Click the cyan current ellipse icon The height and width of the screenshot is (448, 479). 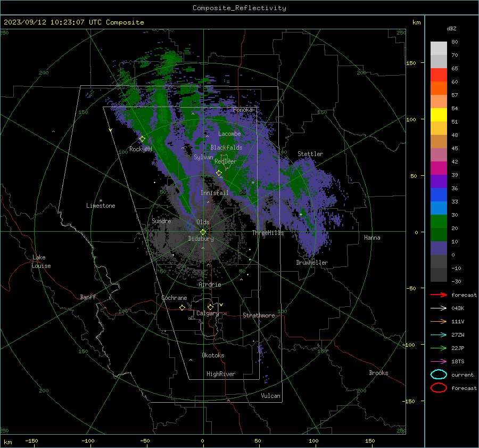(x=439, y=374)
